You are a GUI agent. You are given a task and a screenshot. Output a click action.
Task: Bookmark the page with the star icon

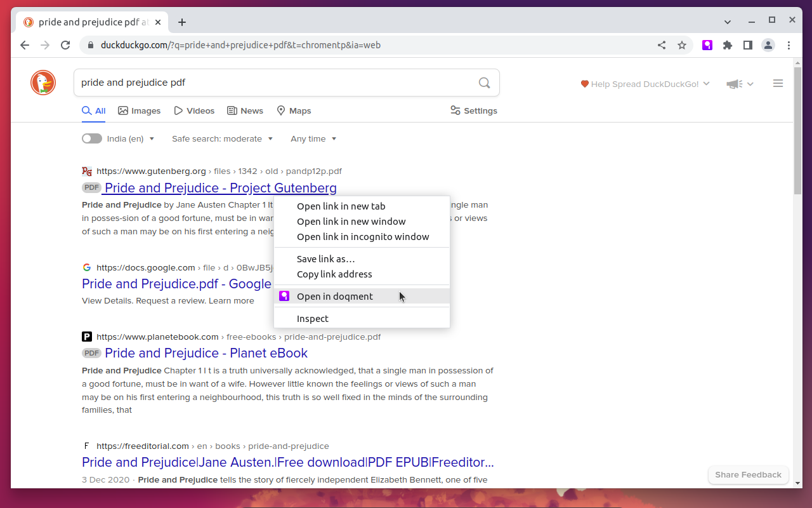coord(682,45)
